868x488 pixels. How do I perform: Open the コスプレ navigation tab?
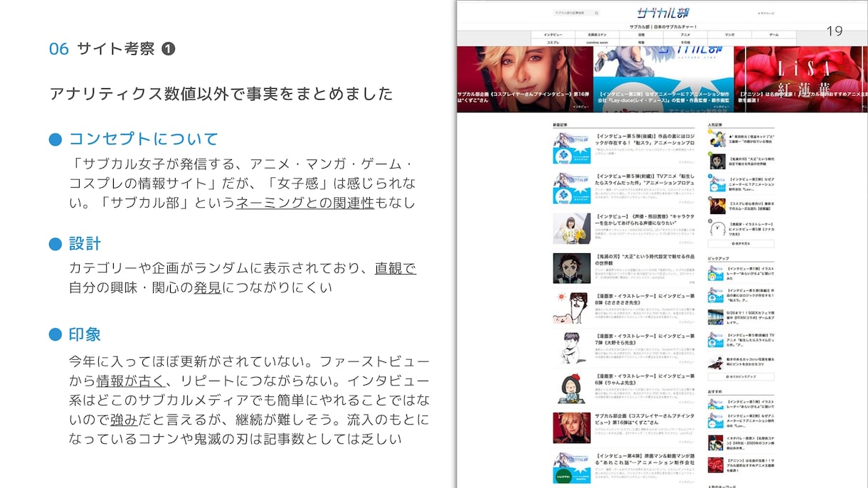(x=553, y=43)
